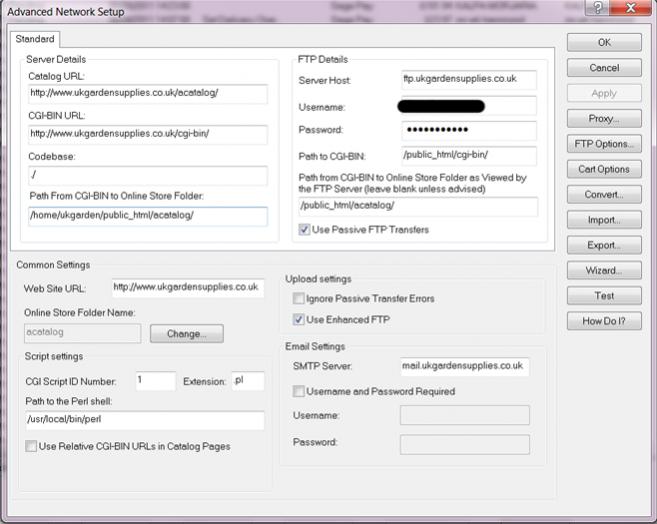Click the Test button
Image resolution: width=657 pixels, height=524 pixels.
tap(604, 296)
